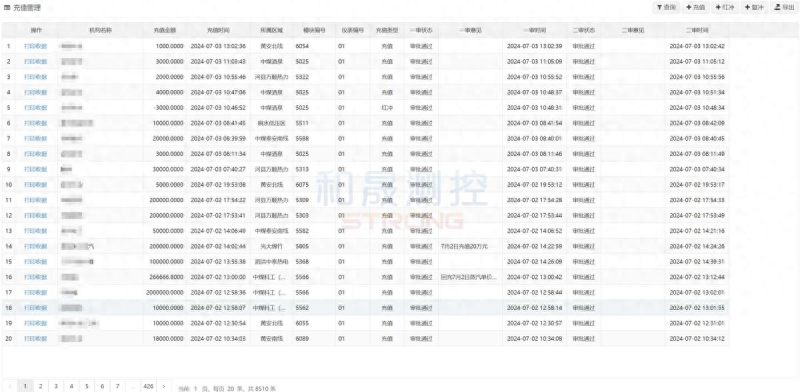Open the 查询 filter button
The image size is (800, 392).
click(x=666, y=7)
